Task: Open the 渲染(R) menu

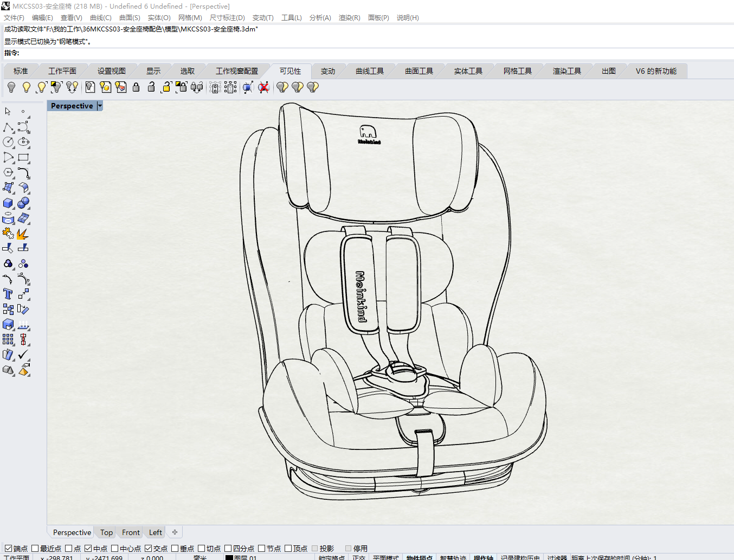Action: [x=349, y=17]
